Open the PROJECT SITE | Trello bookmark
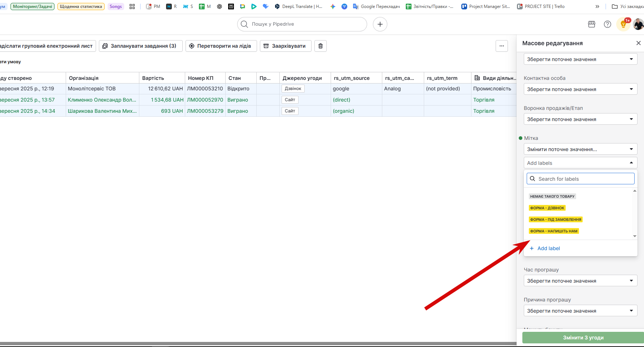 pyautogui.click(x=541, y=7)
